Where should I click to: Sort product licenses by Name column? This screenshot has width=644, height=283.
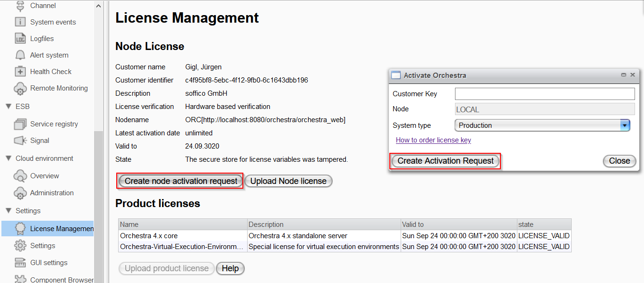(x=183, y=225)
